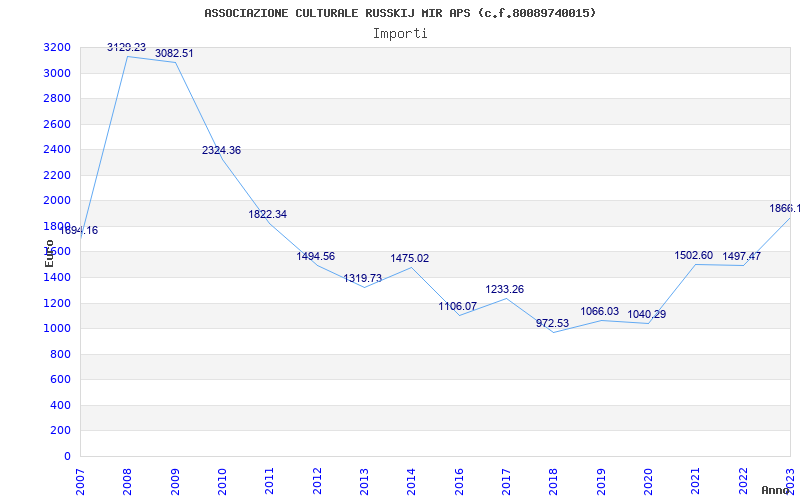Click the y-axis value 1400
The image size is (800, 500).
pyautogui.click(x=57, y=278)
